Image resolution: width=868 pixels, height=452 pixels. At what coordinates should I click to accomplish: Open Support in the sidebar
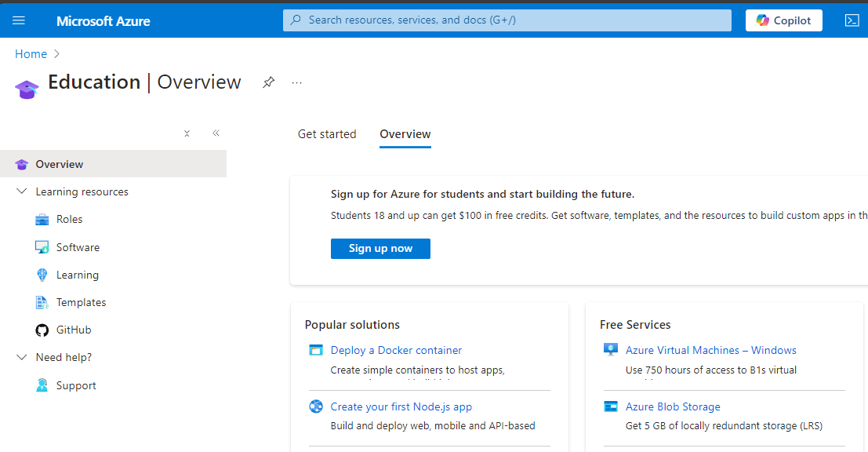pos(76,385)
